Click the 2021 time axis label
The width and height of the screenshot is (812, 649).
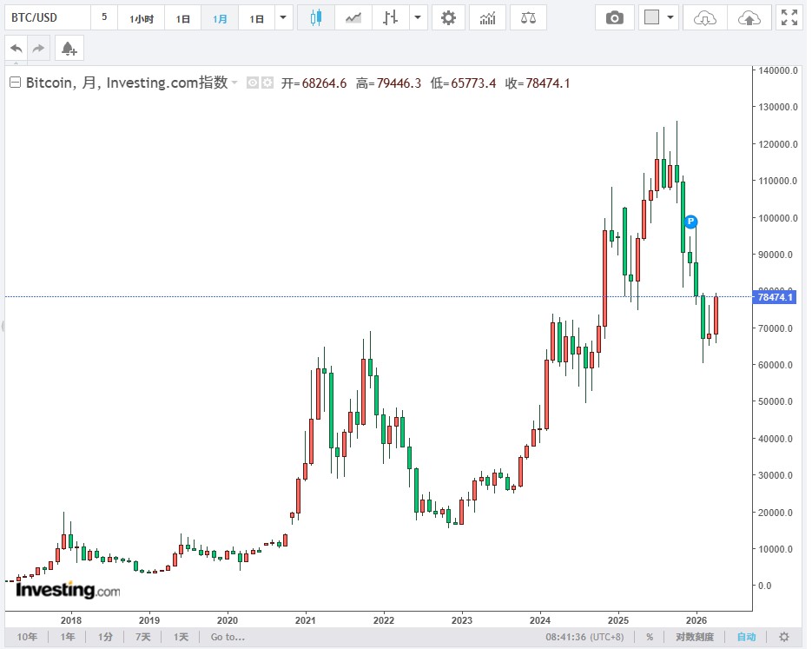pyautogui.click(x=306, y=620)
